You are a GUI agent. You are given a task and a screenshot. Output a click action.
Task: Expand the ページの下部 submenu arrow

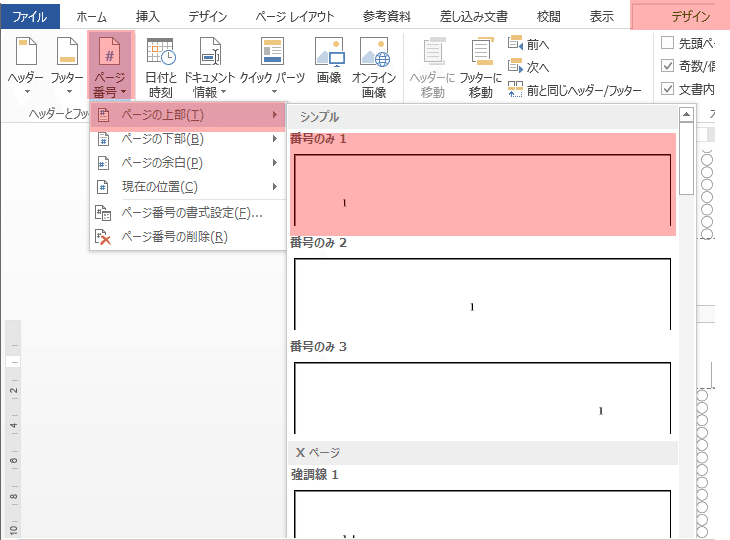[275, 139]
